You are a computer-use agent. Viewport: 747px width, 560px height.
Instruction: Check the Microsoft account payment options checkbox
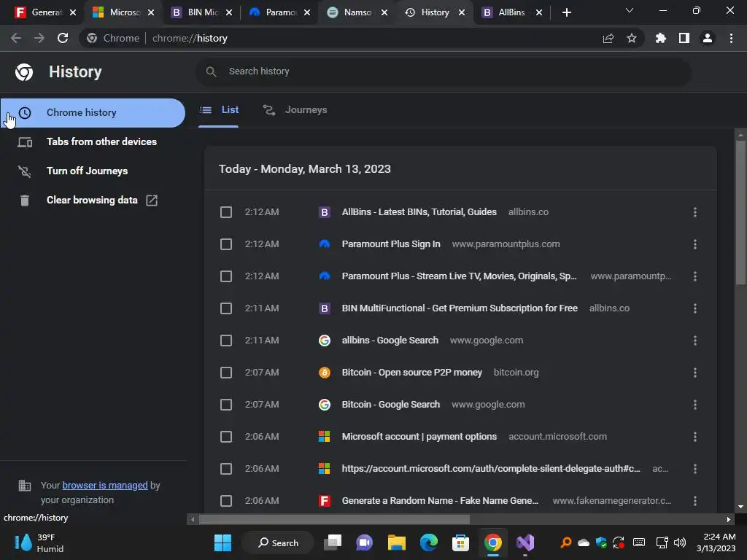coord(226,437)
